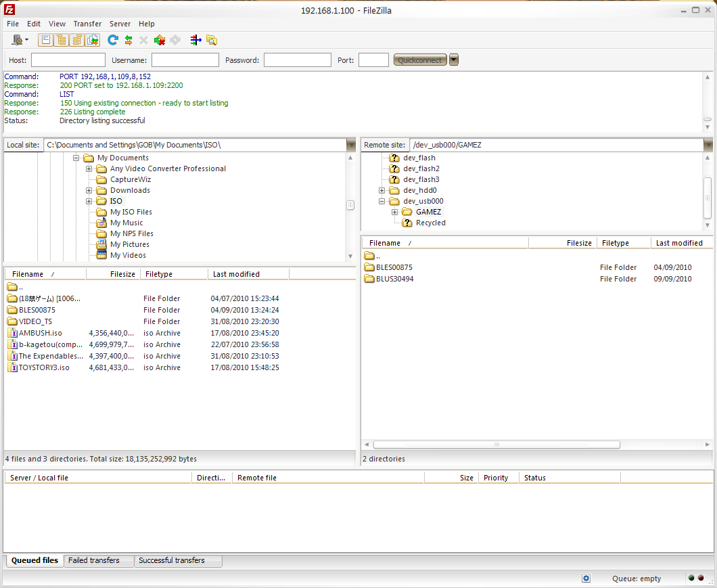Toggle remote directory tree view
Screen dimensions: 717x588
76,41
